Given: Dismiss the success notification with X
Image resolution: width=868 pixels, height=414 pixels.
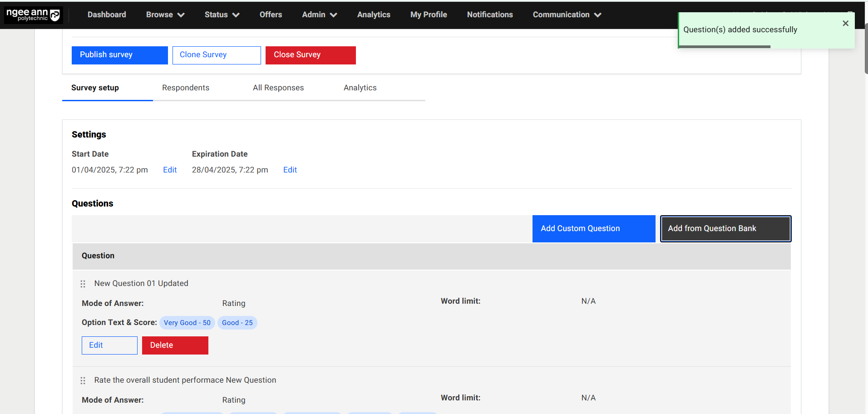Looking at the screenshot, I should tap(845, 24).
